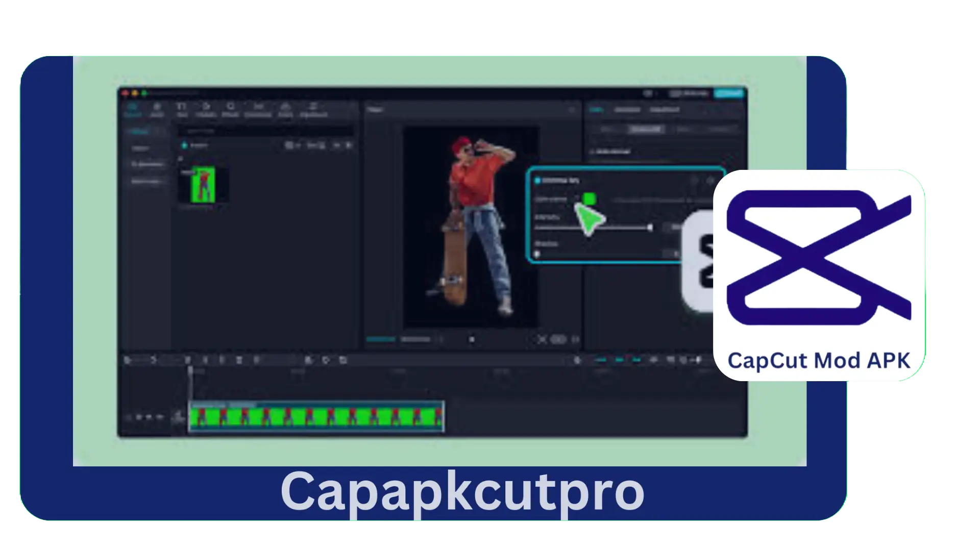Open the Media tab in CapCut toolbar

tap(132, 110)
